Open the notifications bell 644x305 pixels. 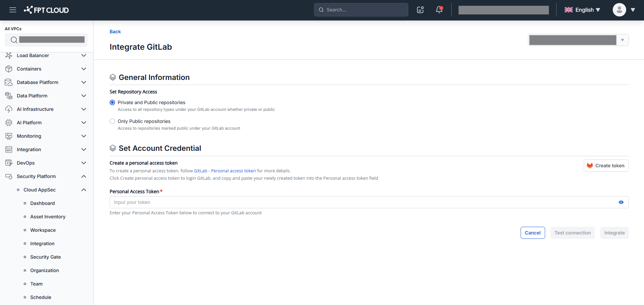439,10
